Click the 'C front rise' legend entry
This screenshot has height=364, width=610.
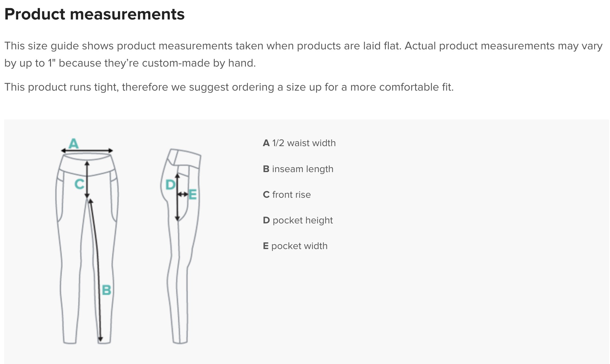point(286,195)
